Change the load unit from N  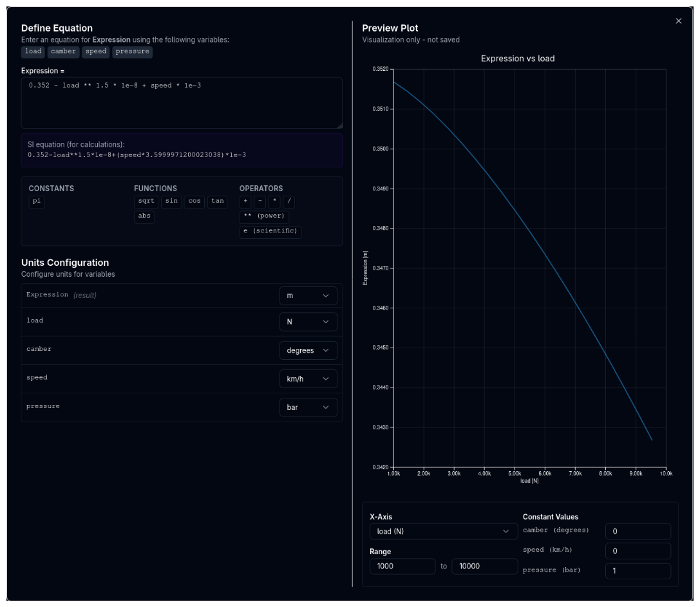(x=308, y=322)
